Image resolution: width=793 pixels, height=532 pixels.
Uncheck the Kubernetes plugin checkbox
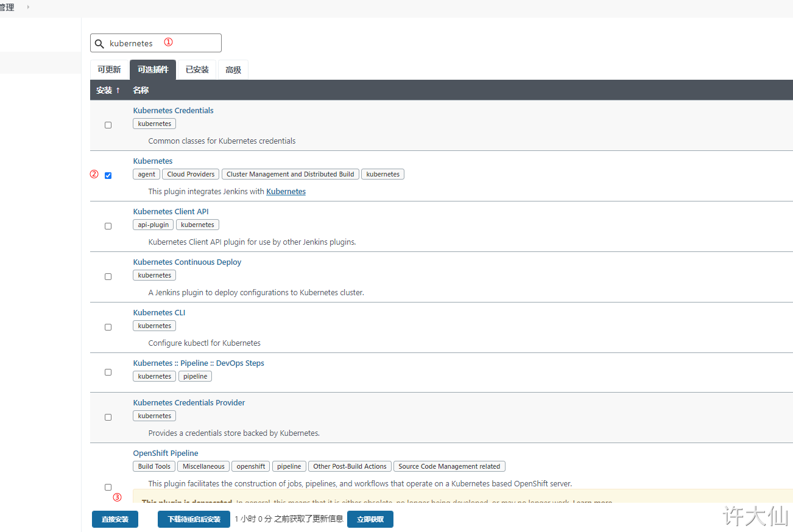pos(108,175)
